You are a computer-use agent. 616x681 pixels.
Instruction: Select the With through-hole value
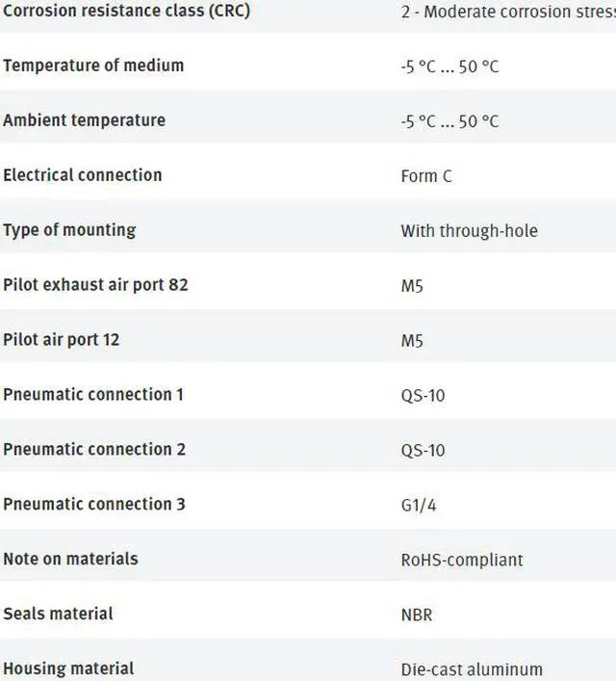pyautogui.click(x=469, y=231)
